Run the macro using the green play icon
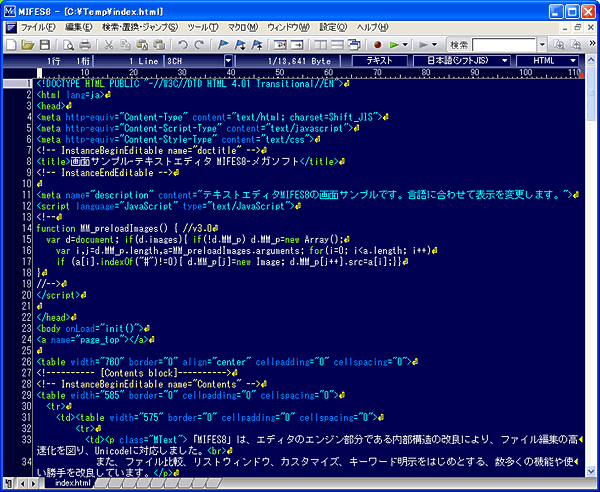This screenshot has width=600, height=492. [395, 46]
